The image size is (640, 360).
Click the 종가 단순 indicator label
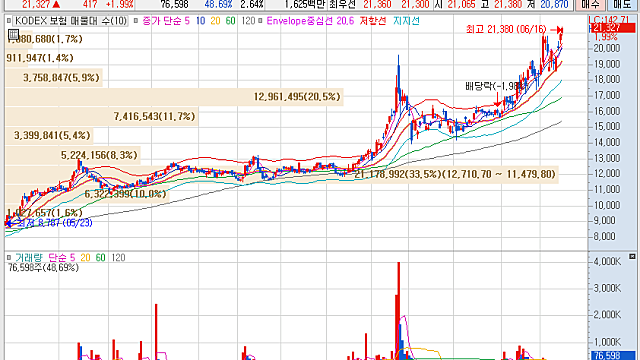pyautogui.click(x=162, y=21)
